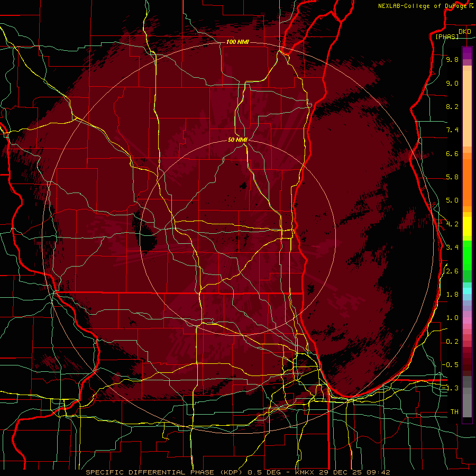Click the 4.2 value on the color scale
This screenshot has height=476, width=476.
452,224
